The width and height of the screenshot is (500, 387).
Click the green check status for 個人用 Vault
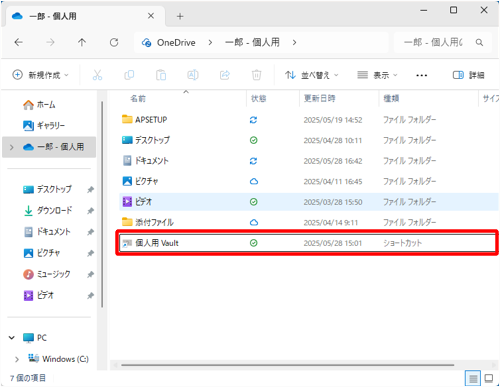[254, 243]
